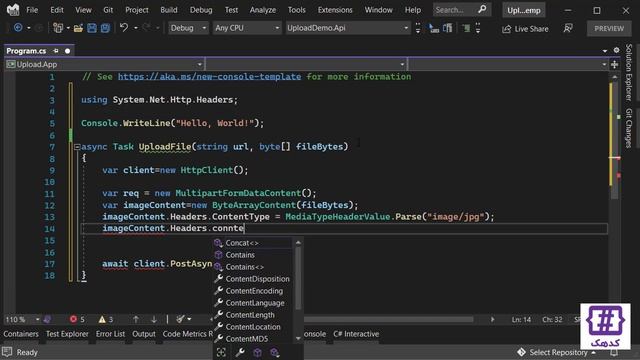The image size is (640, 360).
Task: Open the Any CPU platform dropdown
Action: coord(247,28)
